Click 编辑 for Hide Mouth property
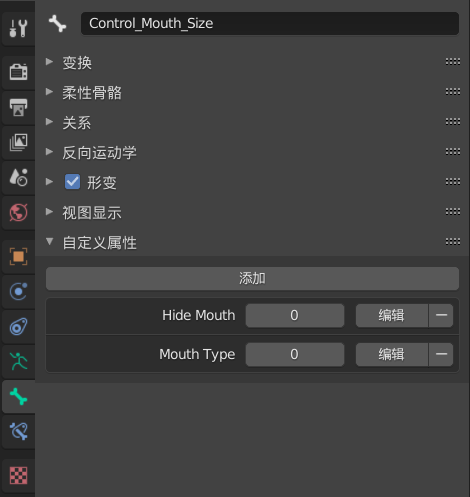470x497 pixels. click(x=392, y=315)
